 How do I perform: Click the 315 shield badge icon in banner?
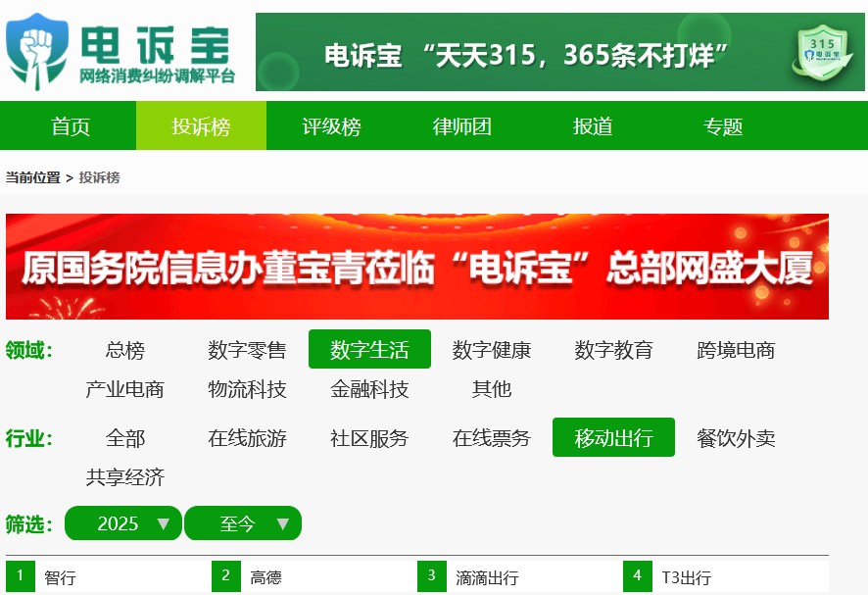tap(822, 53)
